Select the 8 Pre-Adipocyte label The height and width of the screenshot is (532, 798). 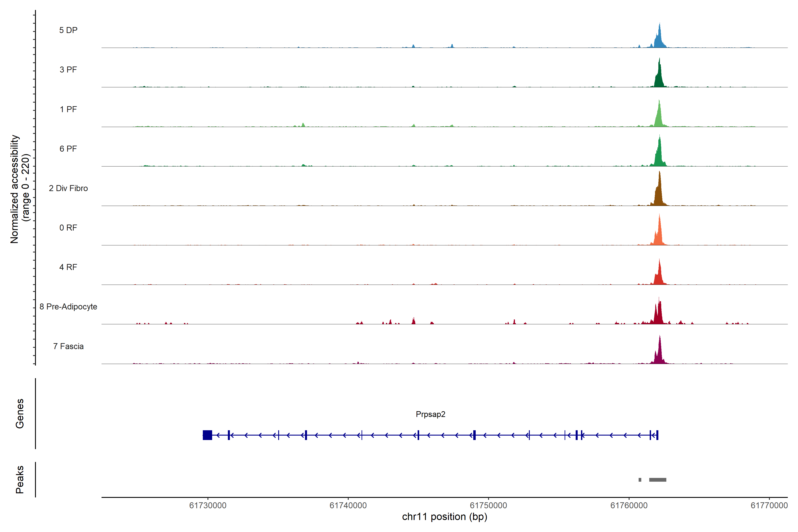point(68,307)
